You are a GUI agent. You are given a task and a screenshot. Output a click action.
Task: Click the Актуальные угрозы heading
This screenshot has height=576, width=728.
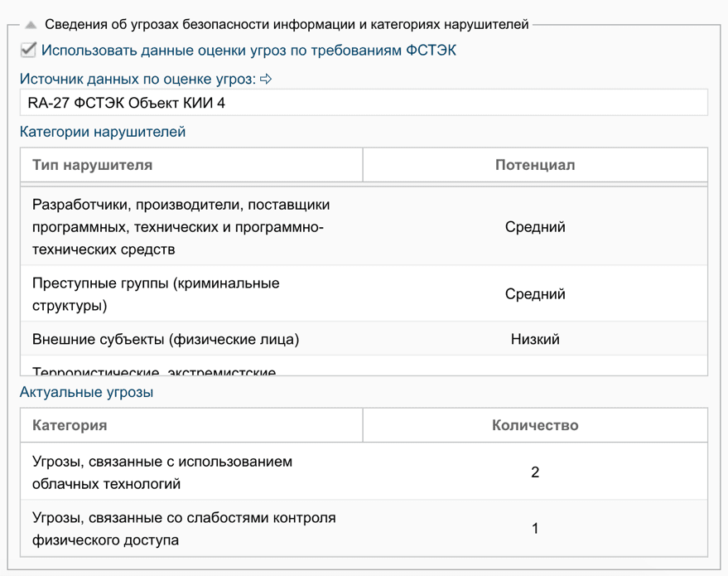[86, 392]
